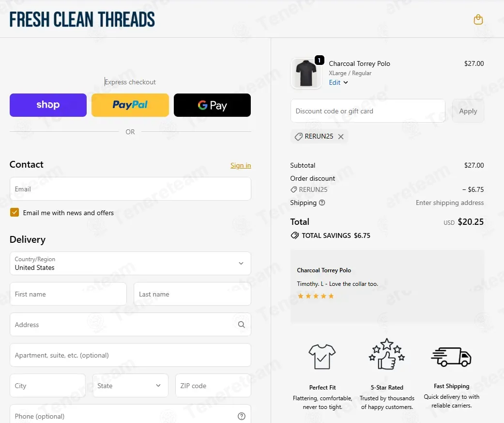Focus the Discount code or gift card field
504x423 pixels.
tap(368, 111)
